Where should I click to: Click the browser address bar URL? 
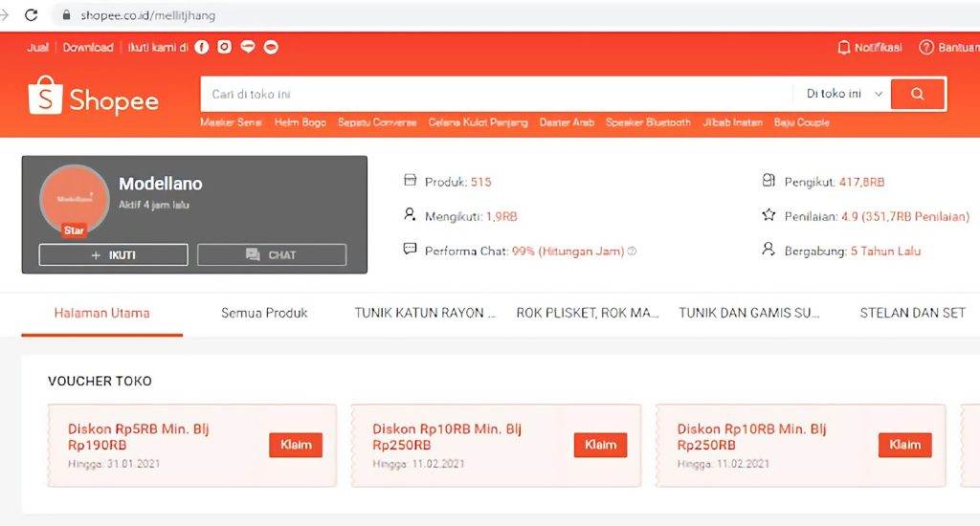click(x=148, y=15)
